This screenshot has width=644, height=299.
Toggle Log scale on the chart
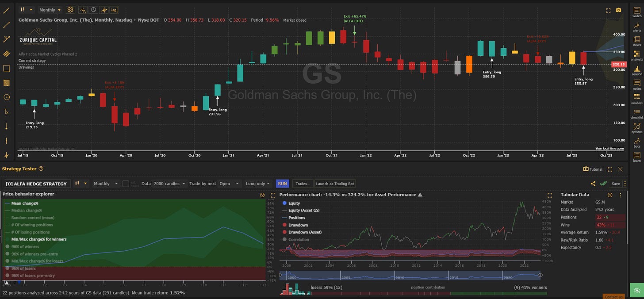(x=114, y=9)
